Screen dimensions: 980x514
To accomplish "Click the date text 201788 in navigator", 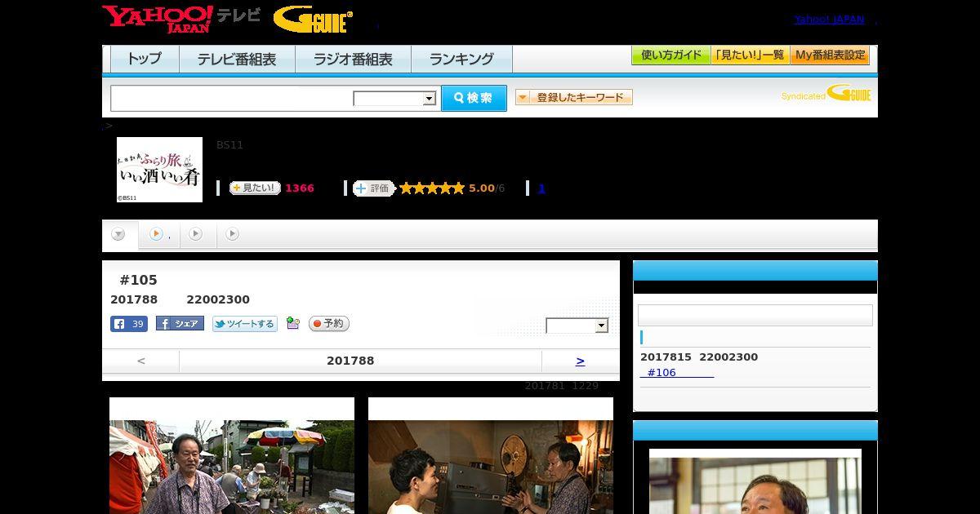I will tap(350, 361).
